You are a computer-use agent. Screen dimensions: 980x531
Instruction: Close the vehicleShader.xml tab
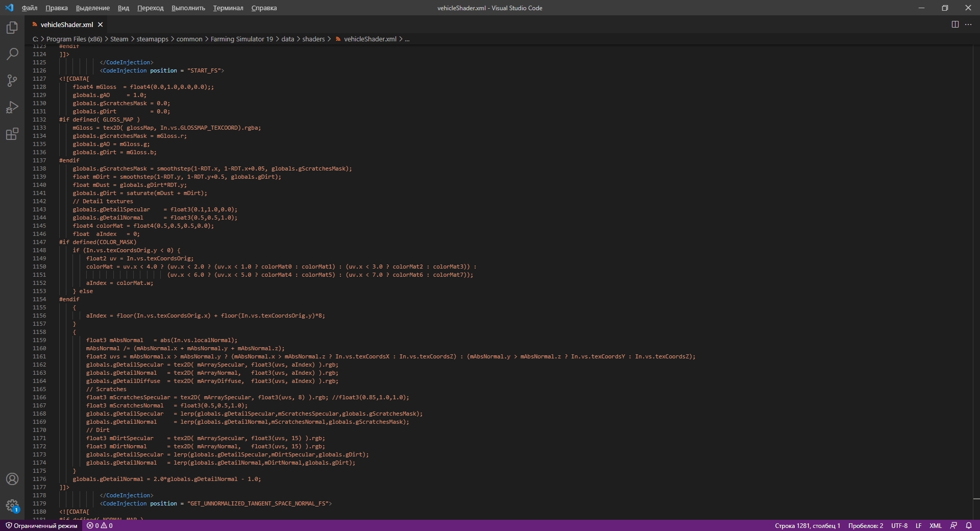pyautogui.click(x=101, y=25)
